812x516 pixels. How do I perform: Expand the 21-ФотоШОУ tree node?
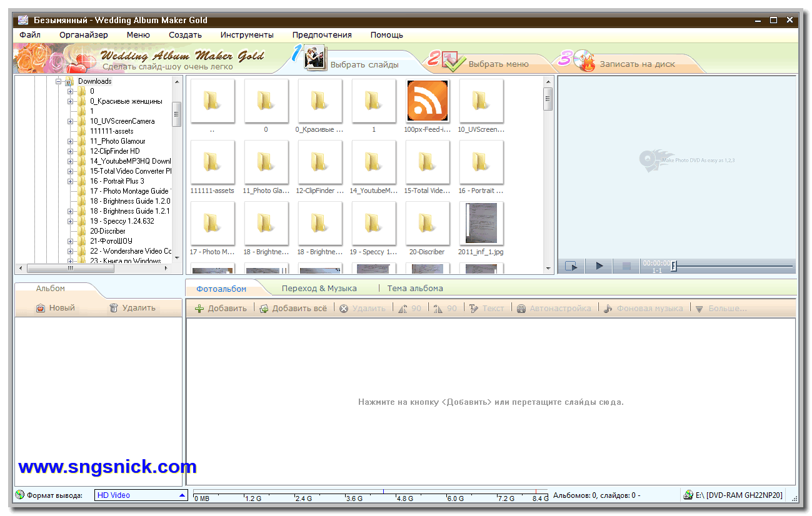click(71, 241)
